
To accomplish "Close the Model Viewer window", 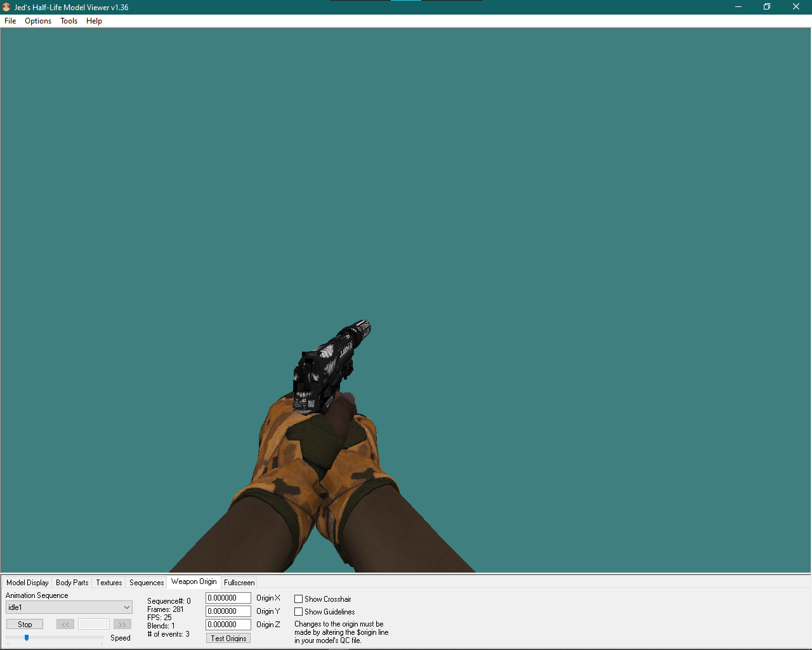I will pos(796,7).
